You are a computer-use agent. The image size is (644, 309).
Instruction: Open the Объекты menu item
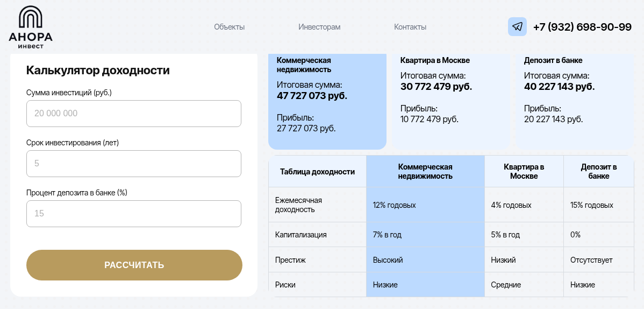[x=229, y=27]
